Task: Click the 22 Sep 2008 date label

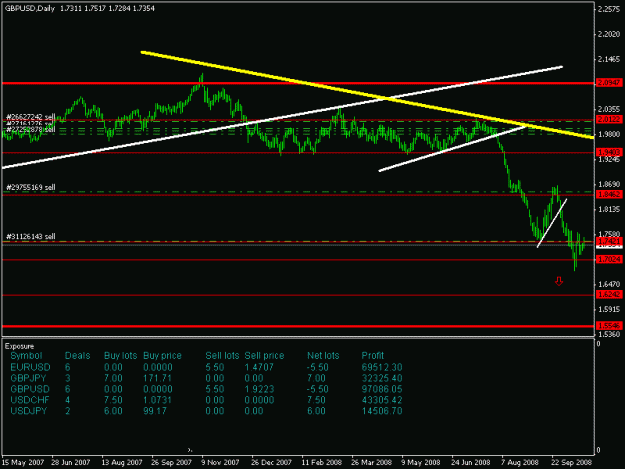Action: tap(571, 463)
